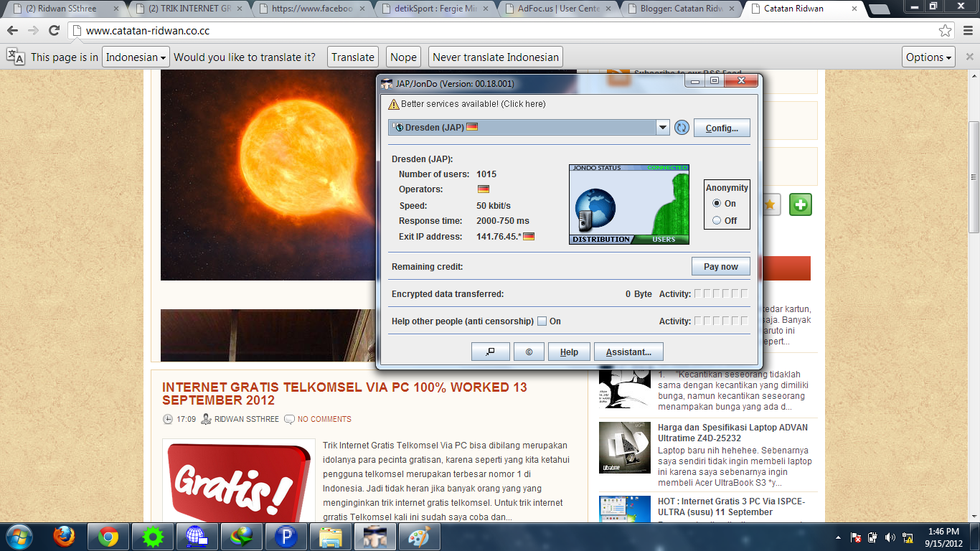Show hidden tray icons arrow
This screenshot has height=551, width=980.
pos(838,537)
